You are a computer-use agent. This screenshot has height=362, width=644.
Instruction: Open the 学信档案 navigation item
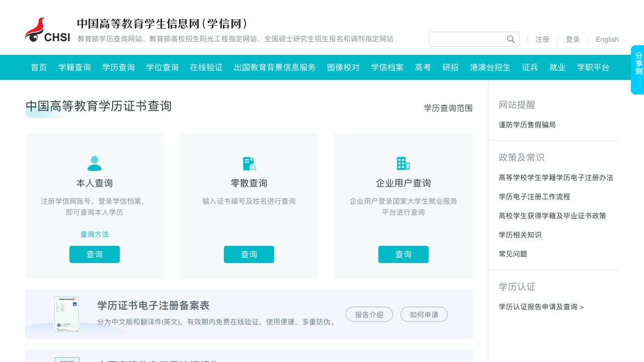point(387,67)
